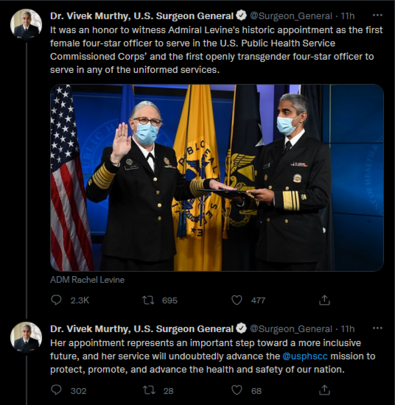Open the first tweet's 11h timestamp
The width and height of the screenshot is (395, 405).
(348, 16)
